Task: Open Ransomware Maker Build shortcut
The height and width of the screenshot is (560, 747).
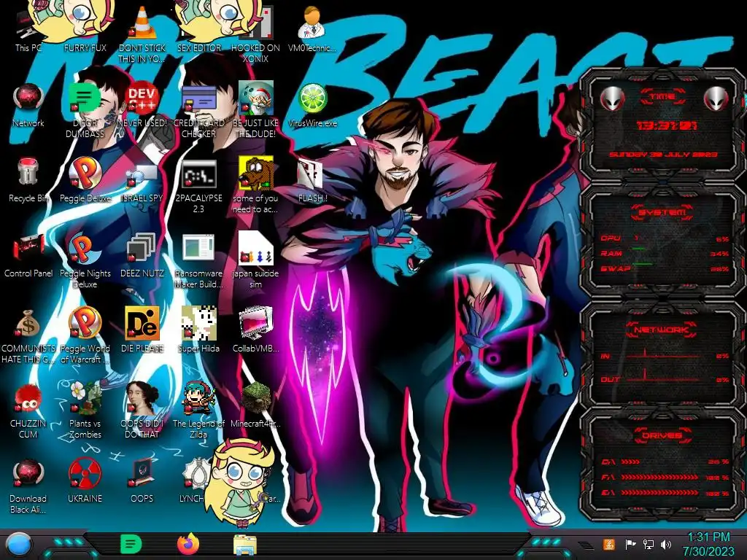Action: (198, 261)
